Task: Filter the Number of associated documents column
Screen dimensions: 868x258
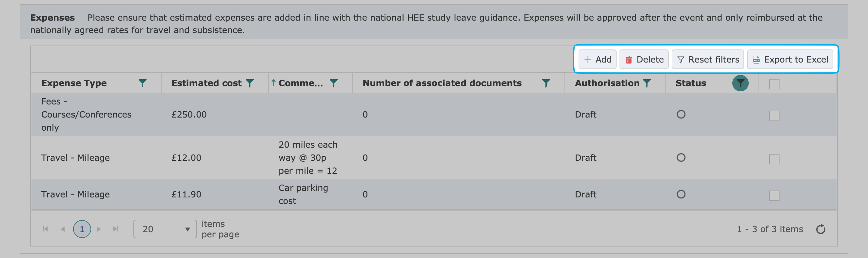Action: click(546, 83)
